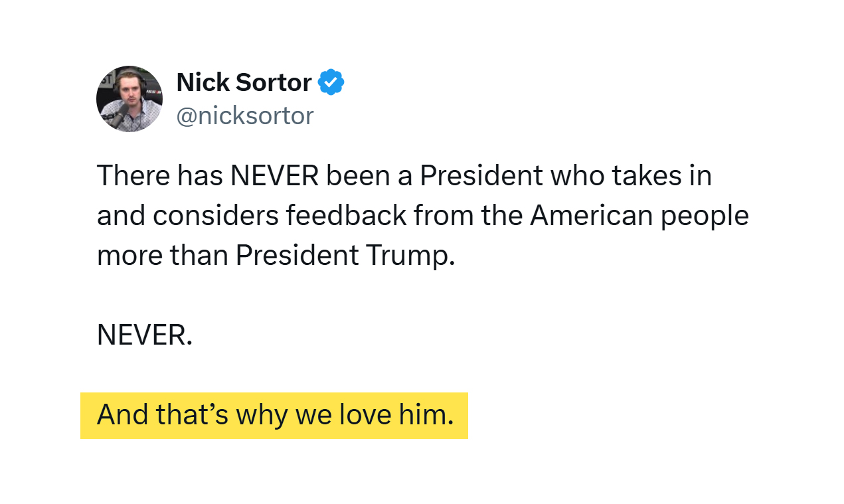Click the word "There" starting the tweet

coord(133,176)
